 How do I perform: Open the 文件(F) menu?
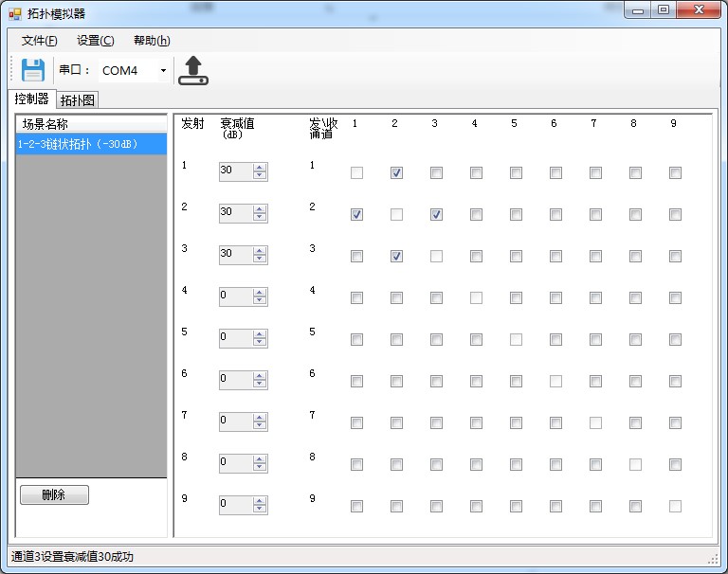click(39, 41)
